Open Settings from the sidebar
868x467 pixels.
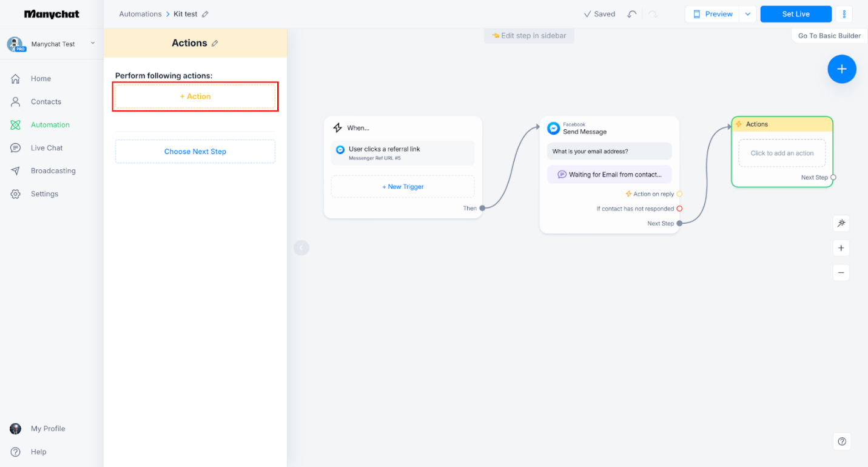pyautogui.click(x=44, y=193)
